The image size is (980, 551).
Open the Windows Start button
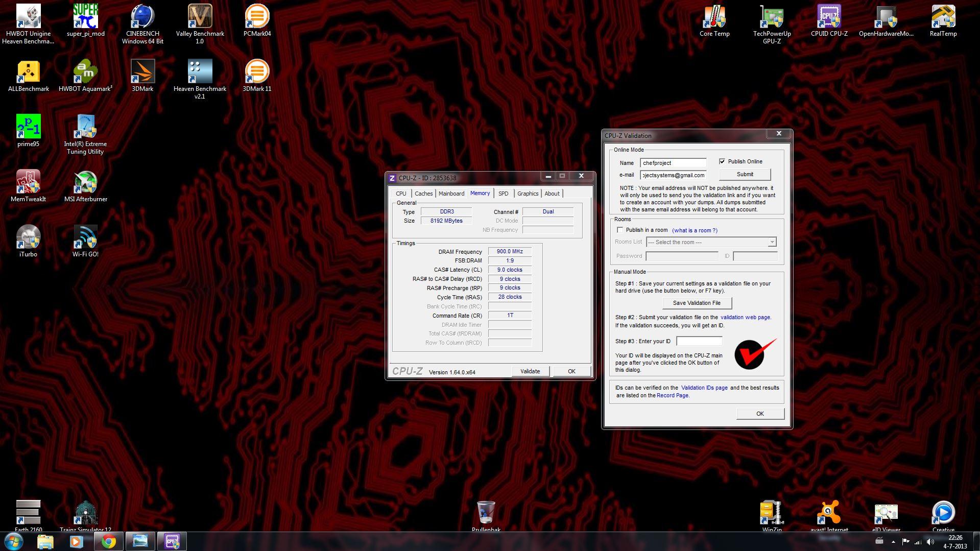(x=13, y=541)
